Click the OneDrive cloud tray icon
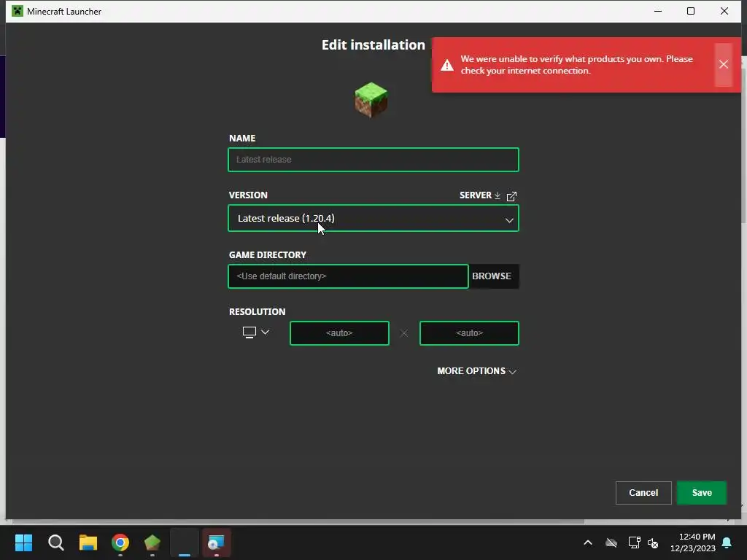 [x=611, y=542]
